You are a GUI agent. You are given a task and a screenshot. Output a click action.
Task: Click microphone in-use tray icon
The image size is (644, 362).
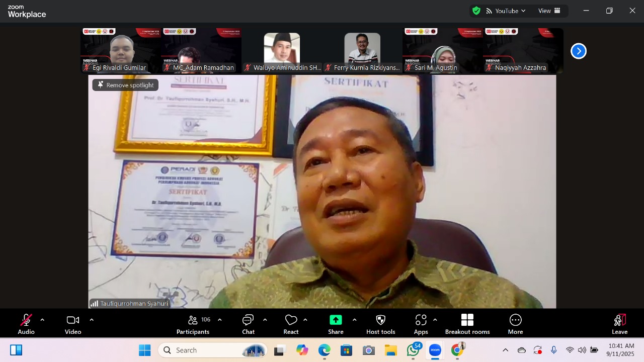click(554, 350)
